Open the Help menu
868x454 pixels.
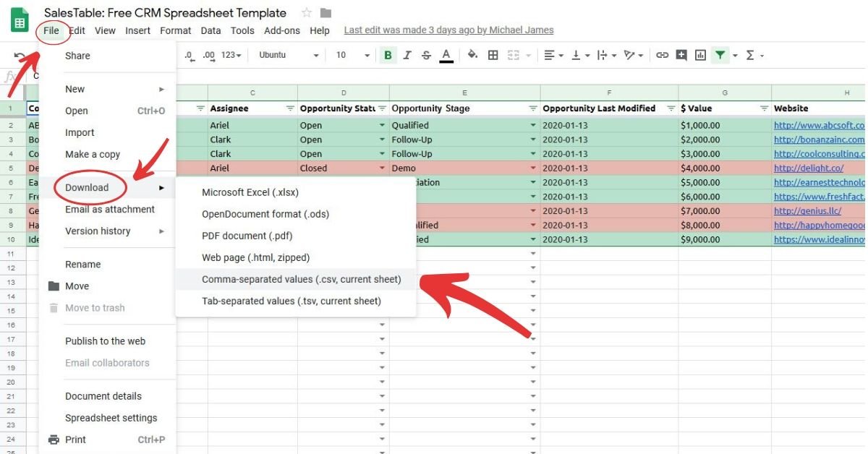pos(320,30)
